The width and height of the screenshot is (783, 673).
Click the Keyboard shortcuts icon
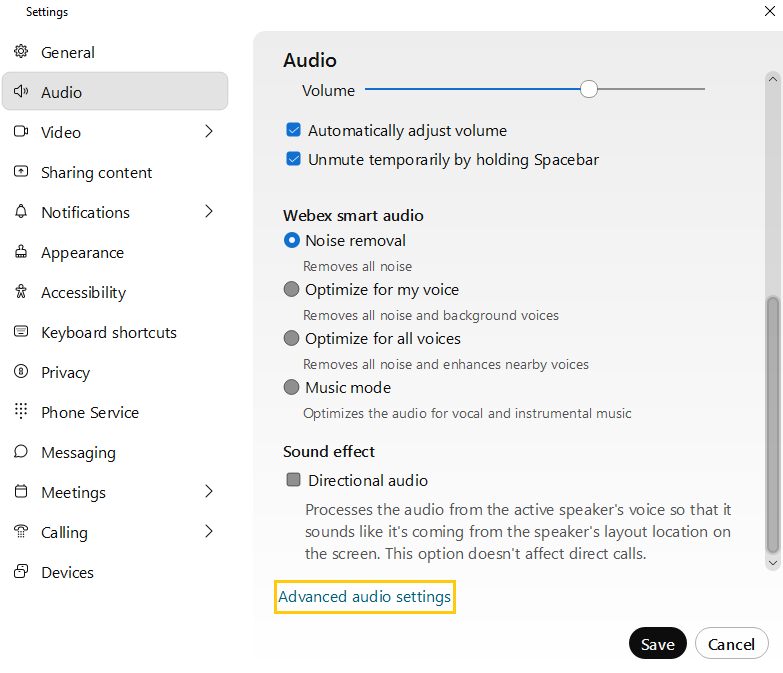coord(21,332)
